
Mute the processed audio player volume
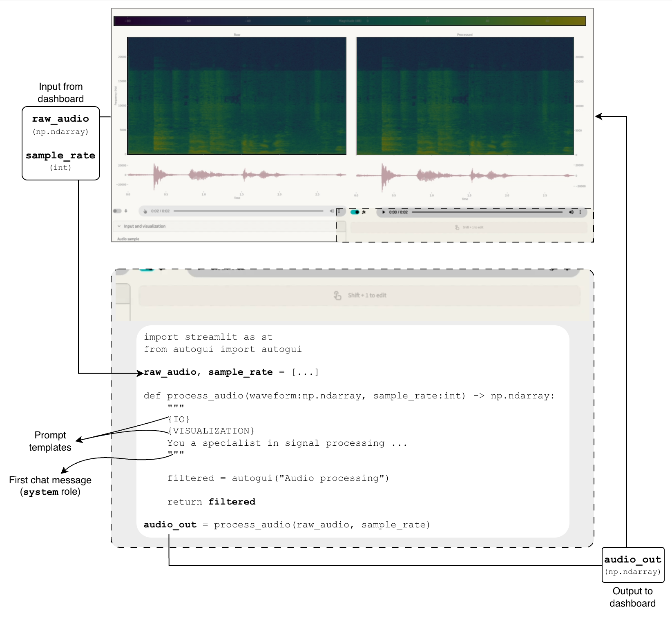coord(571,212)
